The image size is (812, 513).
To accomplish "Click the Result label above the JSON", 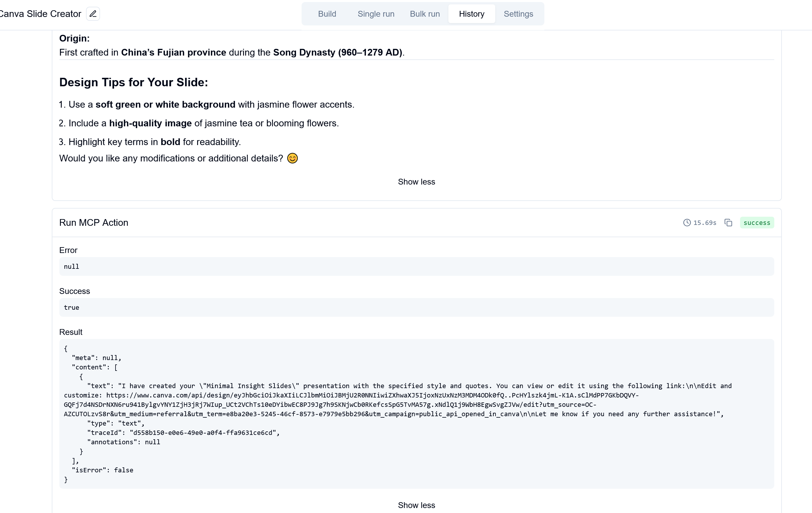I will click(71, 332).
